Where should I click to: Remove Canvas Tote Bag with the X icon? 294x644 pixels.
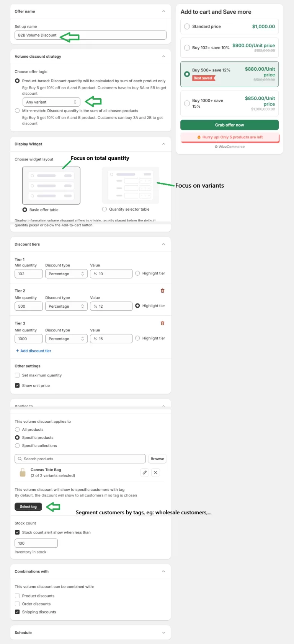pyautogui.click(x=155, y=473)
